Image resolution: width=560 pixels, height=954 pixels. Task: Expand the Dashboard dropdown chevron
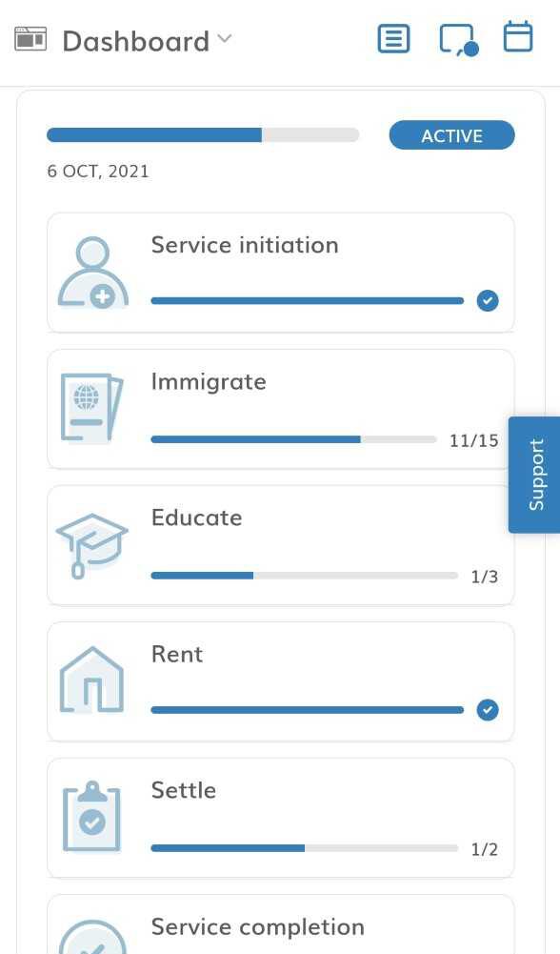[x=225, y=38]
